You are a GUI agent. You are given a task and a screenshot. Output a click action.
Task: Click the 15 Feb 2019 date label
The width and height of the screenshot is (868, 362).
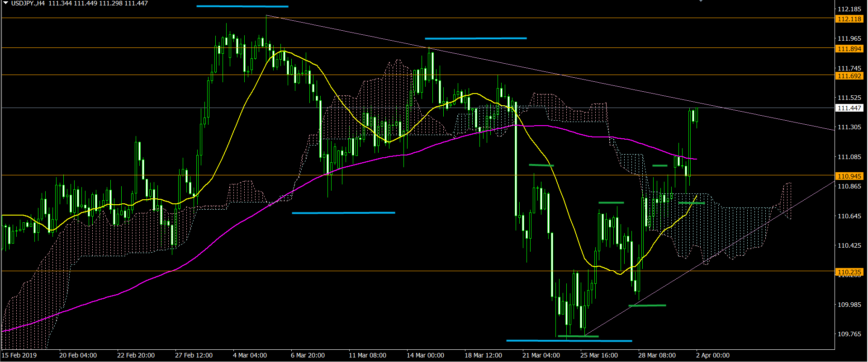(x=19, y=355)
